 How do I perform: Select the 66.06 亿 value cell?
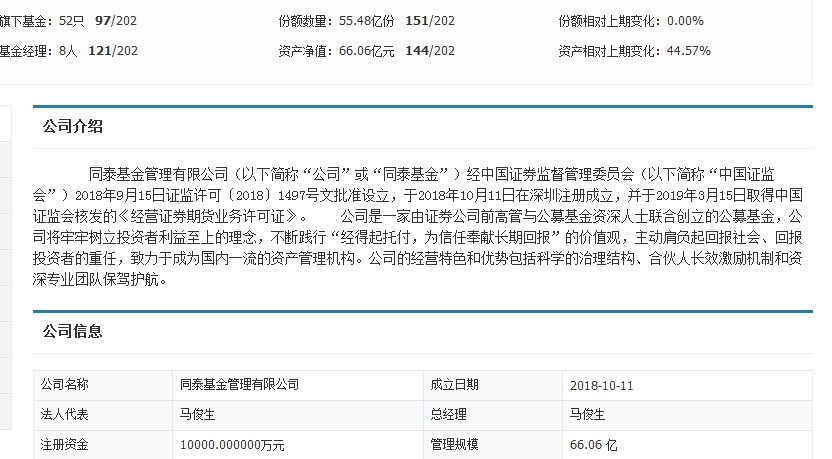[688, 445]
